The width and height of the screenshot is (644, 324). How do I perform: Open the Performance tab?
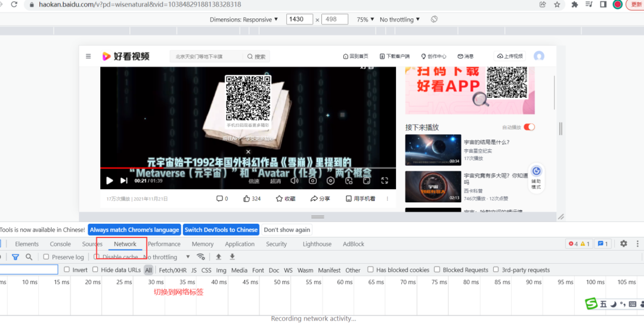(165, 244)
